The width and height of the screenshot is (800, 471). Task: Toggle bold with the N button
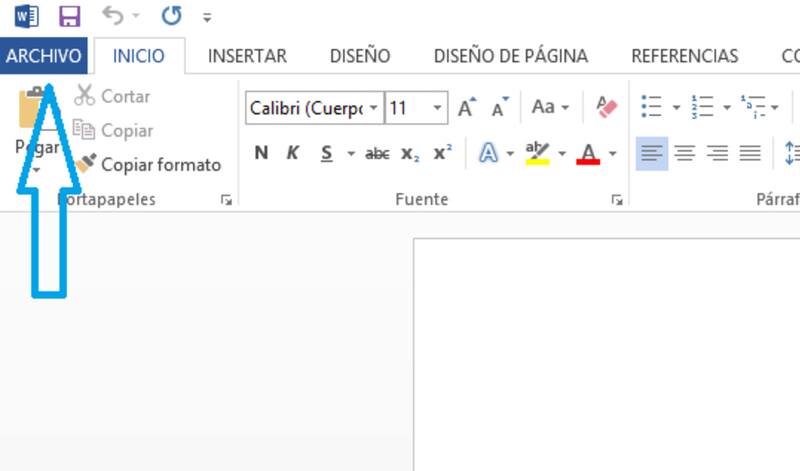261,153
